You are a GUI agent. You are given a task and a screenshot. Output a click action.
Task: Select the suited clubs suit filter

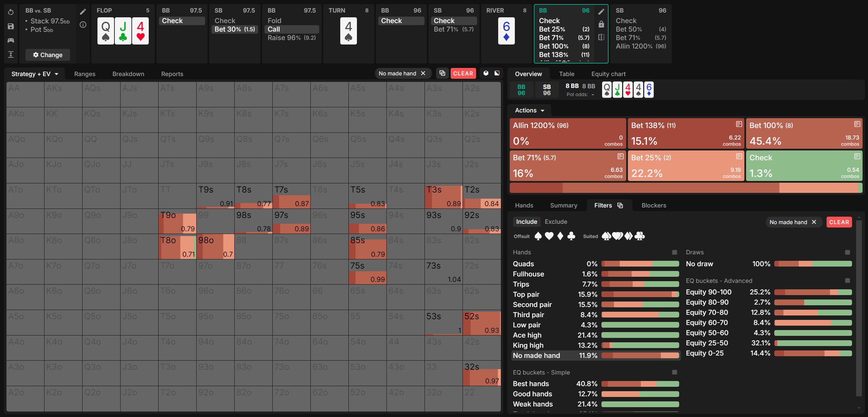pos(639,236)
